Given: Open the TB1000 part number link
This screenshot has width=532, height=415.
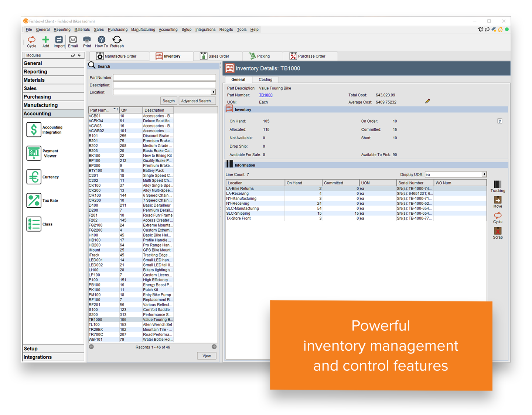Looking at the screenshot, I should pos(266,95).
